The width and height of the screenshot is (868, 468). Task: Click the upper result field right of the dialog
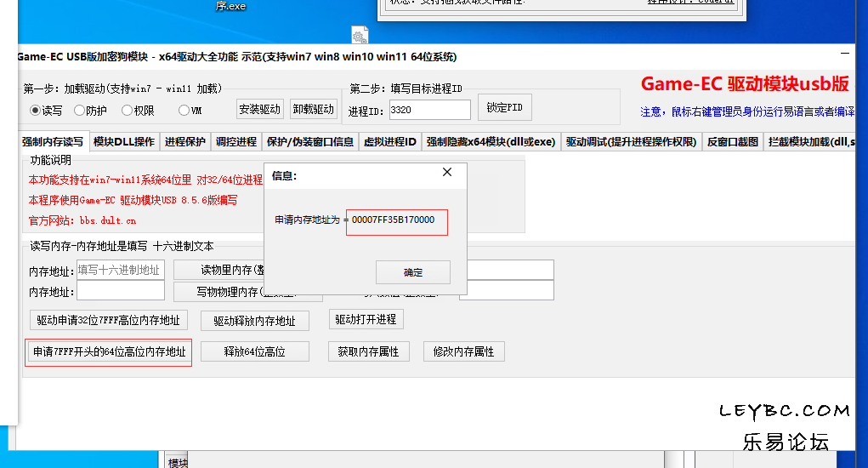(x=510, y=270)
